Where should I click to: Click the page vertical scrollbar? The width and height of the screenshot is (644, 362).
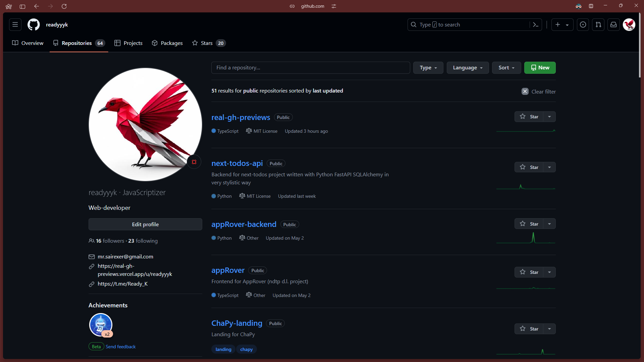[640, 45]
